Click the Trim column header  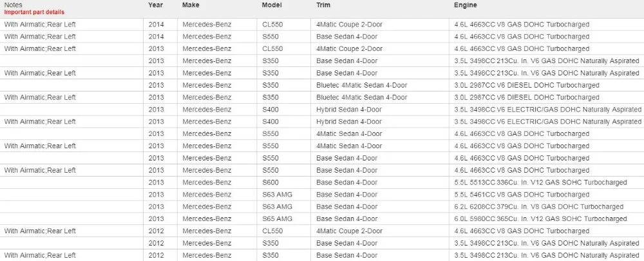coord(323,5)
